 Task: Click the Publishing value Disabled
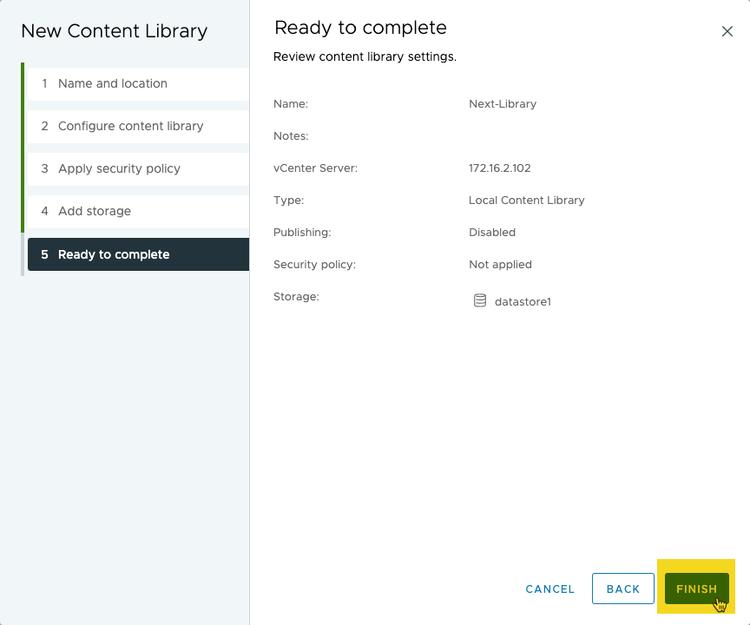(x=492, y=232)
